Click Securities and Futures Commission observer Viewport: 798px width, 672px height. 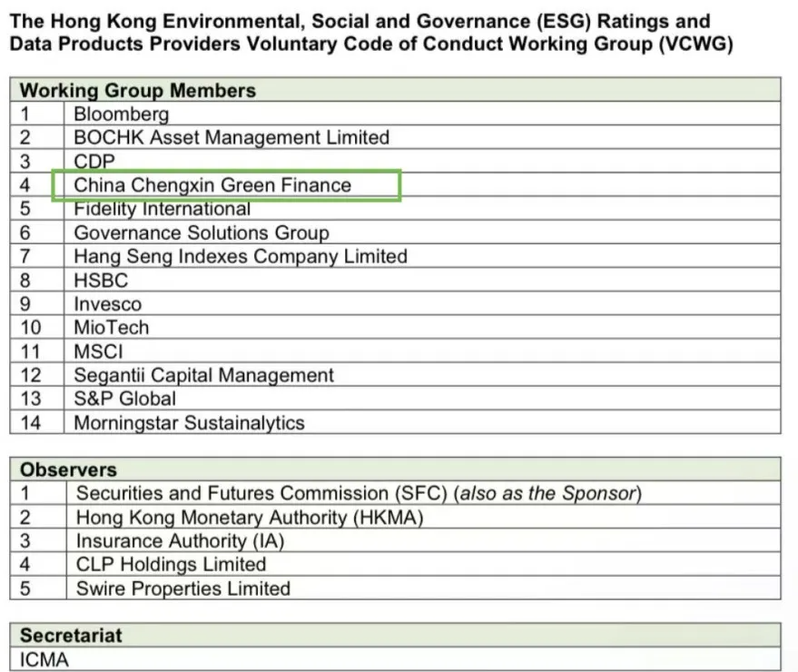[x=359, y=494]
